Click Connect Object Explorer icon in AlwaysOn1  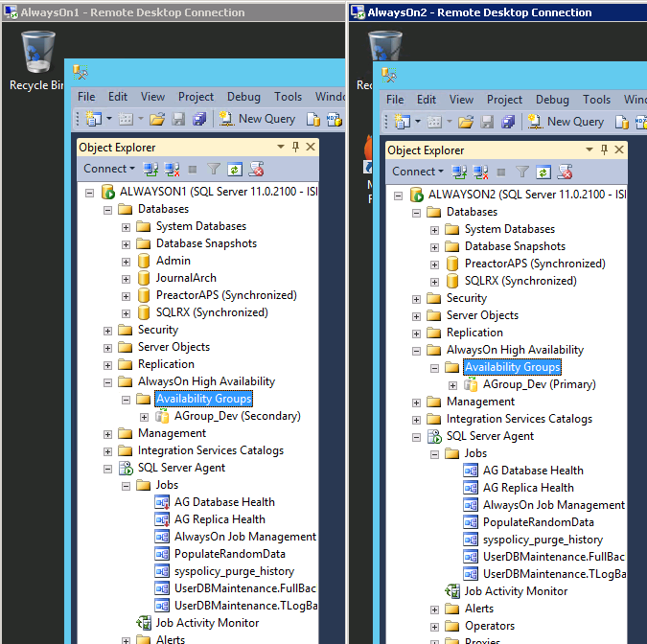click(x=150, y=170)
